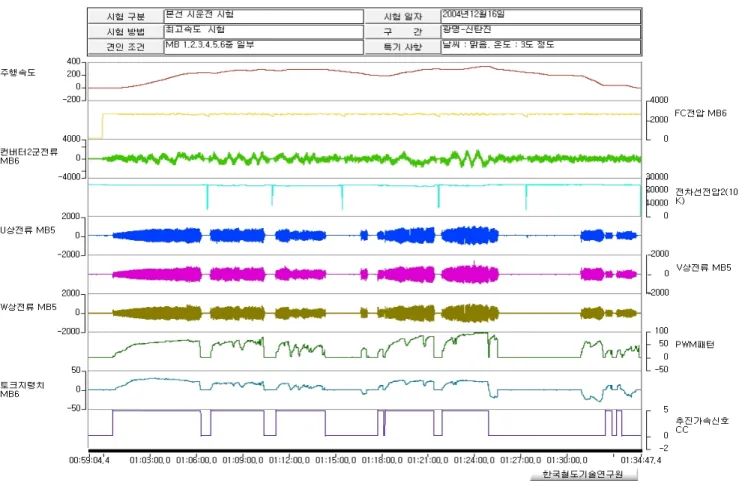
Task: Click the 한국철도기술연구원 button
Action: tap(583, 474)
